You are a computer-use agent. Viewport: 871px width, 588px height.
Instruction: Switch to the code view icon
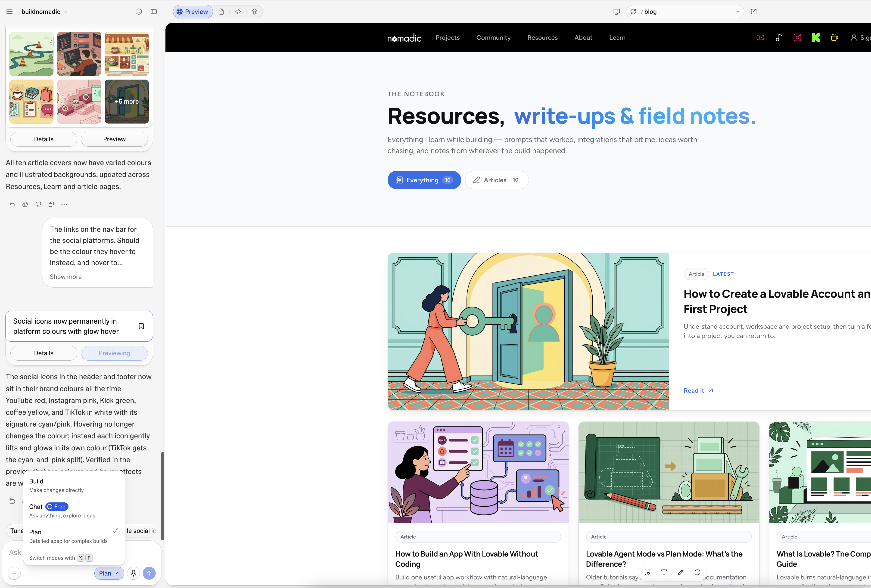238,12
